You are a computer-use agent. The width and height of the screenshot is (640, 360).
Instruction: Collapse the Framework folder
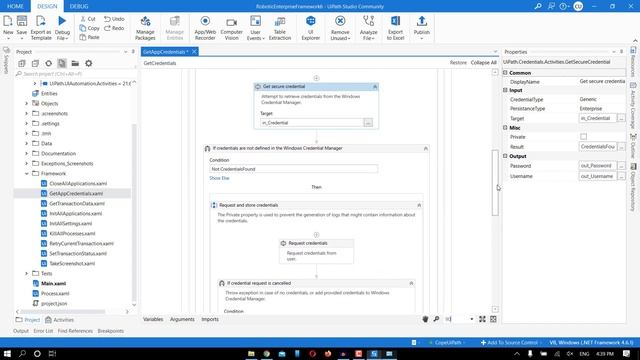click(27, 173)
